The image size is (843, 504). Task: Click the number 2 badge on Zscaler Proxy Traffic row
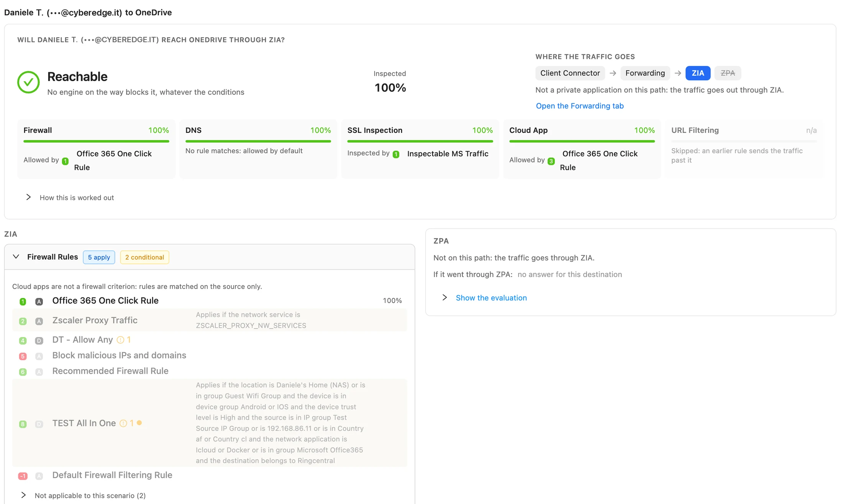(23, 321)
